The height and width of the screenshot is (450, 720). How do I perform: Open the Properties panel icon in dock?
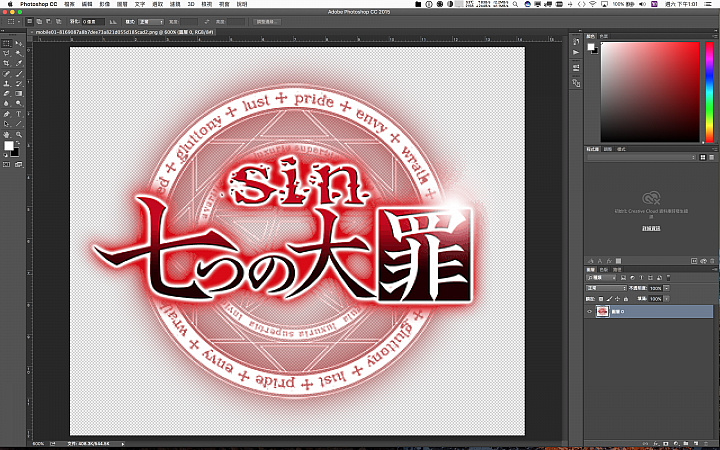pos(576,68)
